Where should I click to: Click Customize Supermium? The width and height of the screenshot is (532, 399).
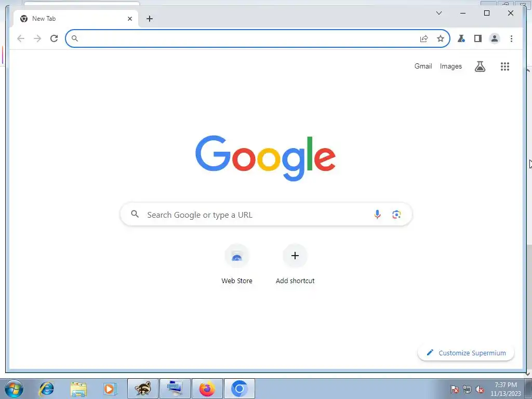(x=466, y=353)
